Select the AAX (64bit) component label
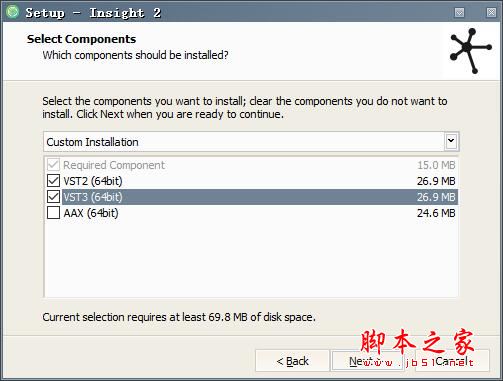The image size is (503, 381). pos(91,213)
